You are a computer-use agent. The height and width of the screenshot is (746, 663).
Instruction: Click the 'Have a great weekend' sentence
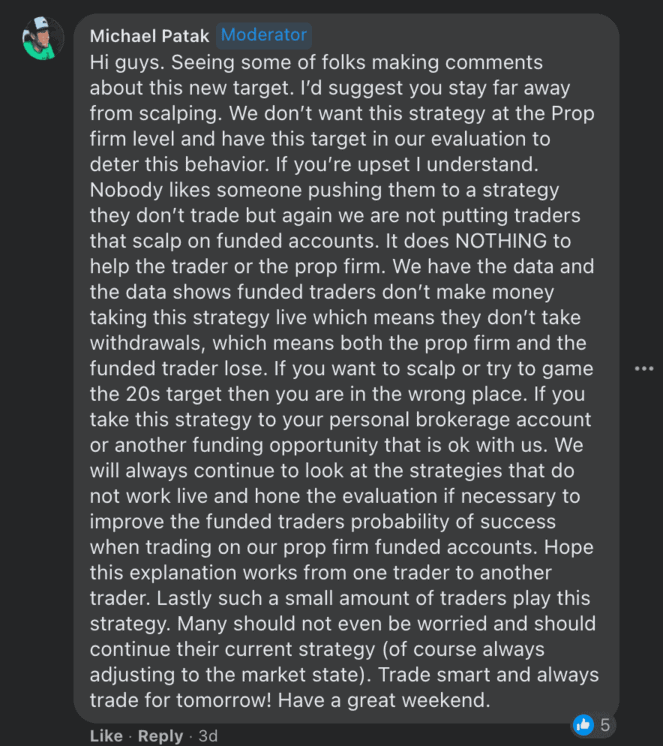pos(384,700)
